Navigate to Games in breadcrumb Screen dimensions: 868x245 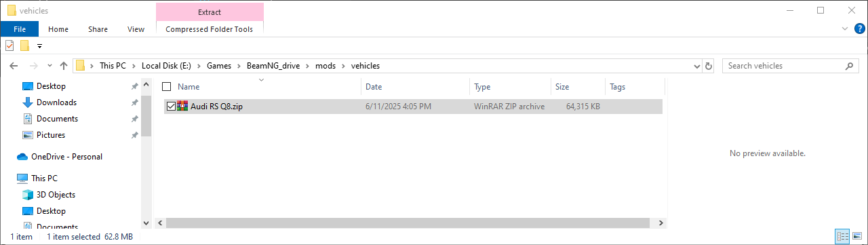[x=219, y=66]
